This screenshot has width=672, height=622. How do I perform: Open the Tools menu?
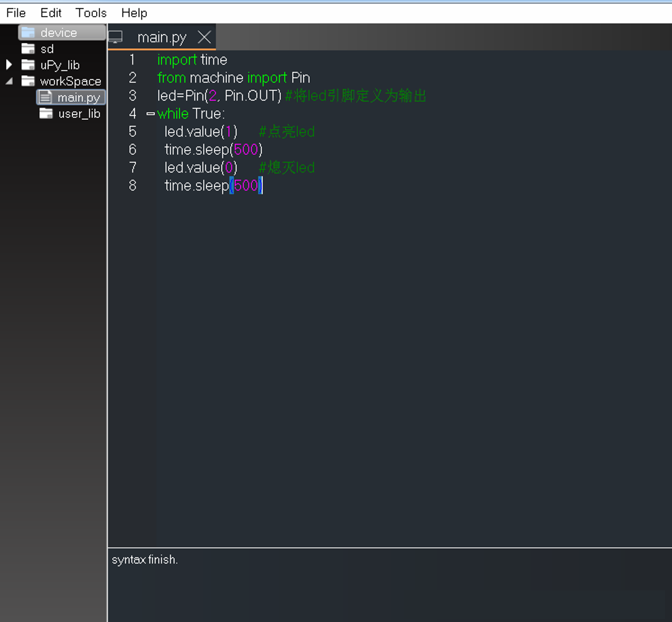(x=91, y=13)
